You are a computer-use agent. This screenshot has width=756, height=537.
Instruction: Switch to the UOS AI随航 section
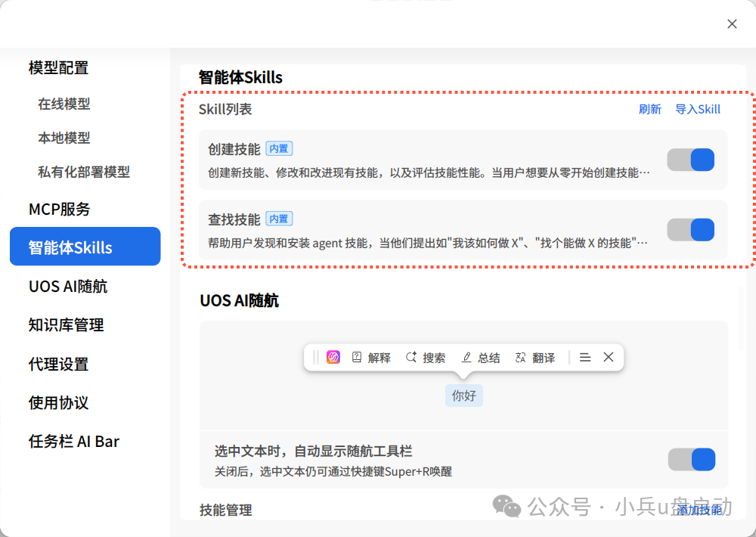[67, 286]
